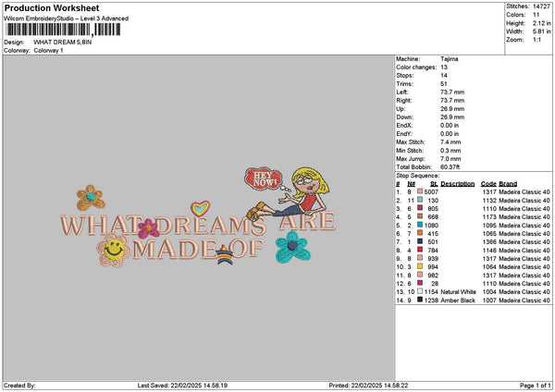555x392 pixels.
Task: Click the Trims value '51'
Action: tap(444, 84)
